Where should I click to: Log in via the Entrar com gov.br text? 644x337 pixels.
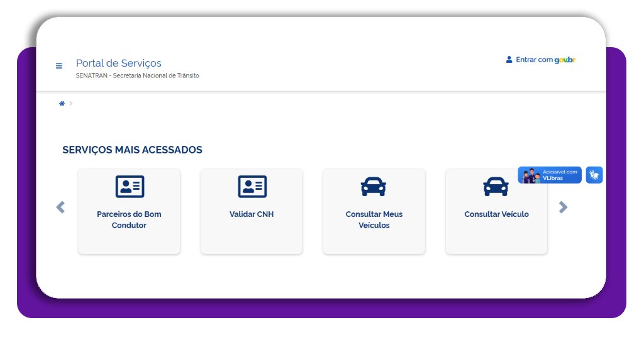(545, 60)
